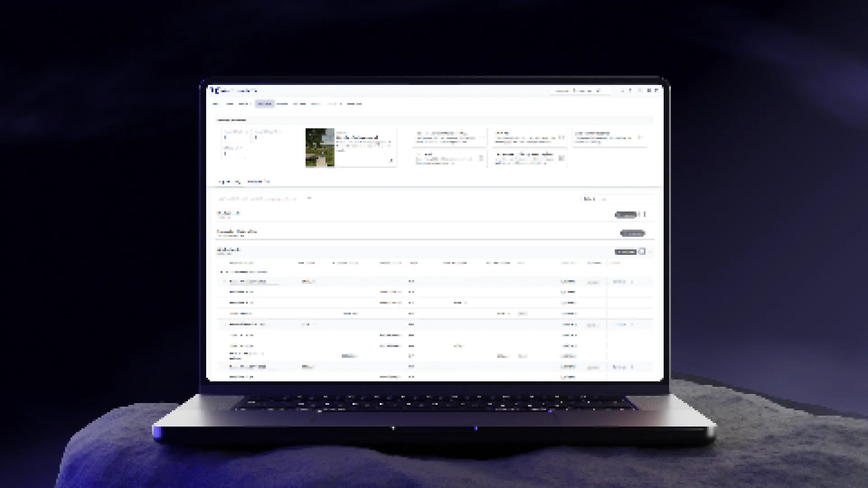The height and width of the screenshot is (488, 868).
Task: Open the dropdown caret next to the filter text
Action: click(309, 198)
